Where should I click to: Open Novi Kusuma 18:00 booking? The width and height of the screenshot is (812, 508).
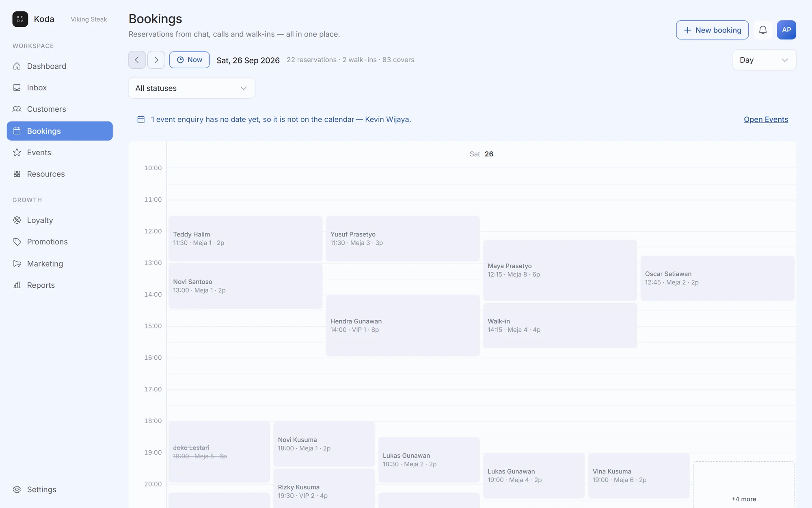(x=324, y=444)
